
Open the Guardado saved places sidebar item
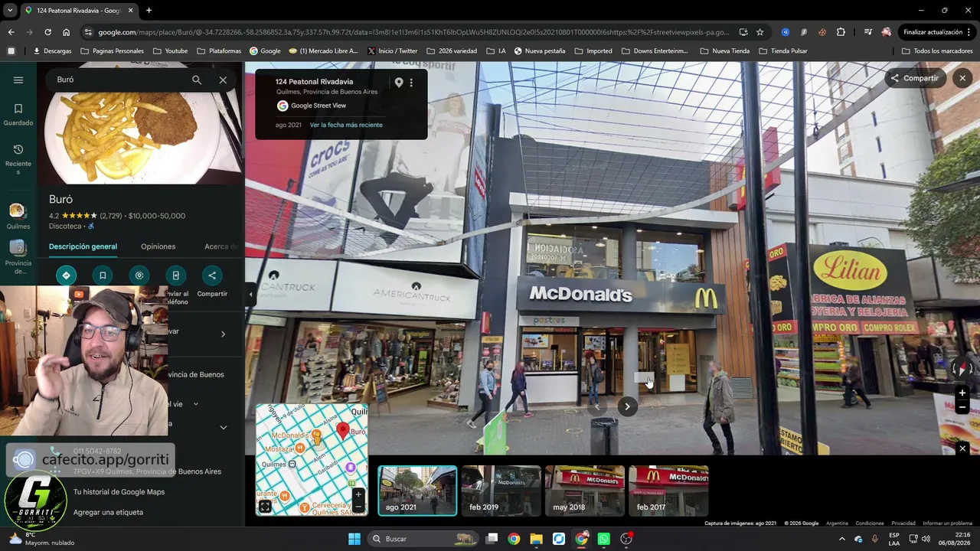[18, 114]
